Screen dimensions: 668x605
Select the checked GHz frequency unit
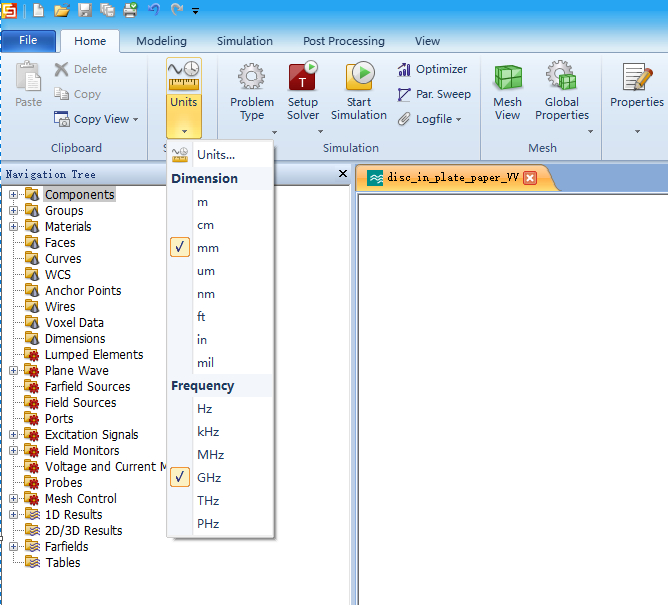coord(220,478)
